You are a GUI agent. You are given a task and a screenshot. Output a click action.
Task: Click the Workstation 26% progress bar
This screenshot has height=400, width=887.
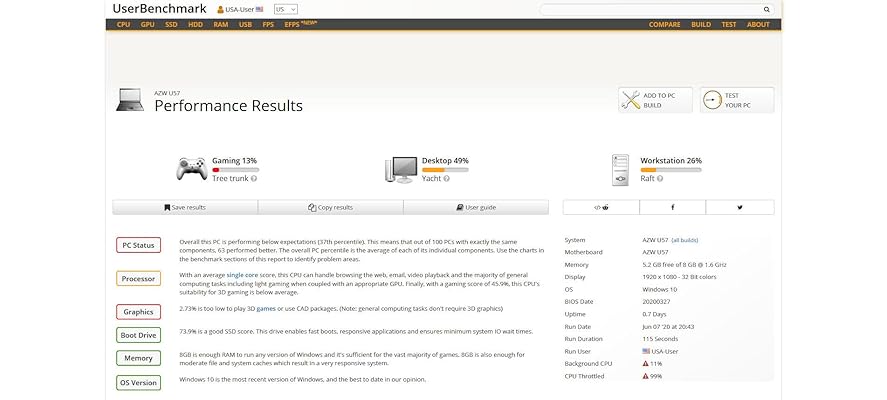pos(671,170)
